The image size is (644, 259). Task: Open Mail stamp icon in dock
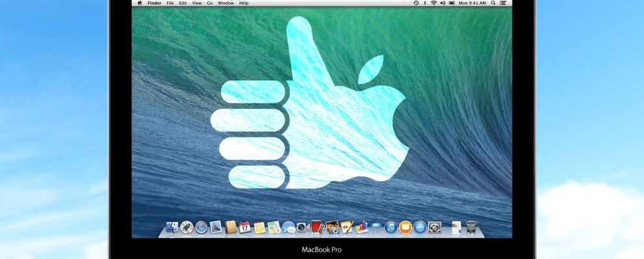[x=216, y=227]
